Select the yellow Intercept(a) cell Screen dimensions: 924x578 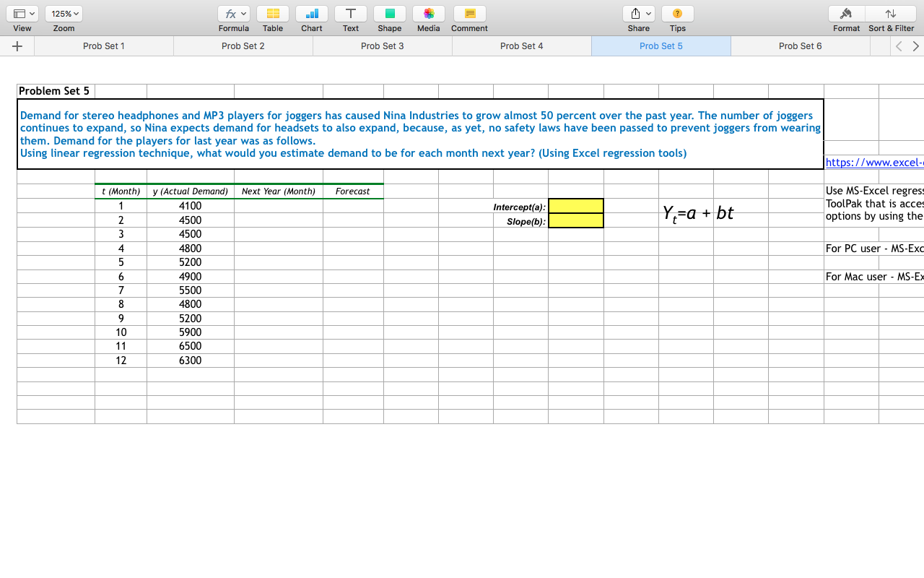tap(575, 207)
